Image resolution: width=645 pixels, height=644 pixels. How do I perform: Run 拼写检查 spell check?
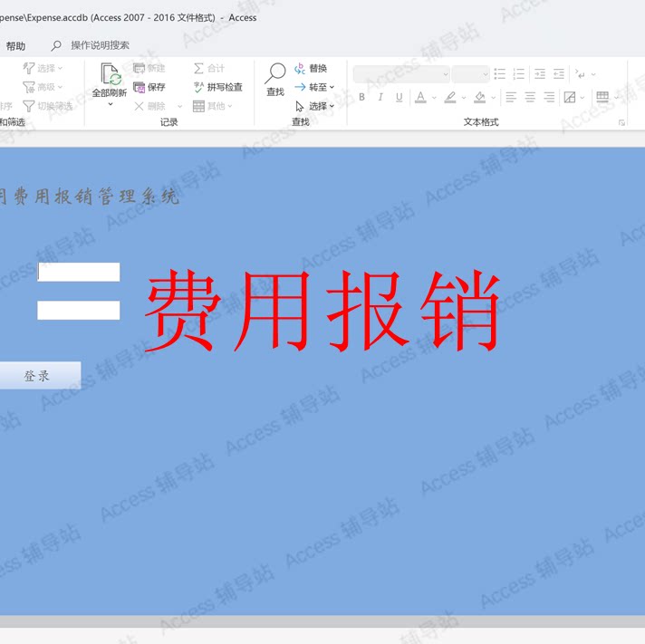pyautogui.click(x=218, y=87)
